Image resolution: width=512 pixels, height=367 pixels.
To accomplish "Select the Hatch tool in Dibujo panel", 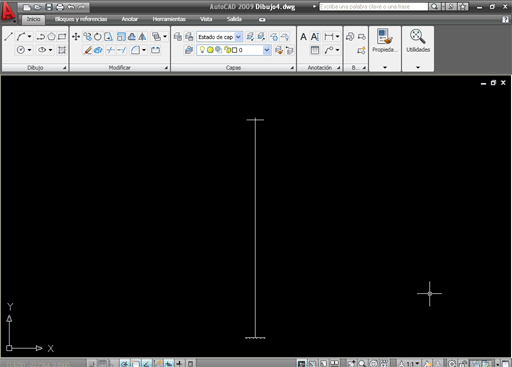I will tap(62, 50).
